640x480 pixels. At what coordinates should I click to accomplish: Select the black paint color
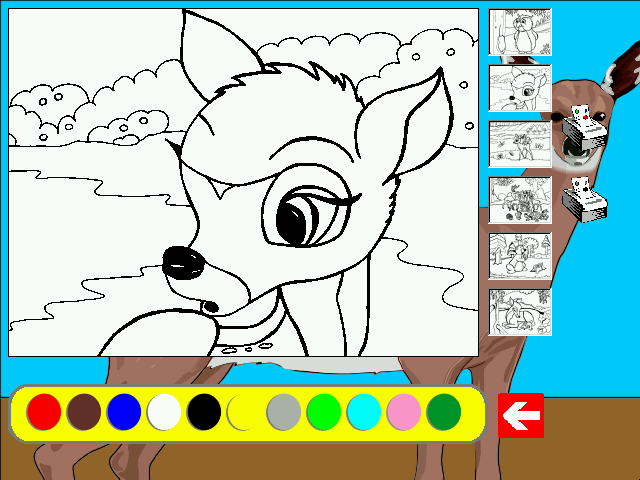[x=204, y=412]
